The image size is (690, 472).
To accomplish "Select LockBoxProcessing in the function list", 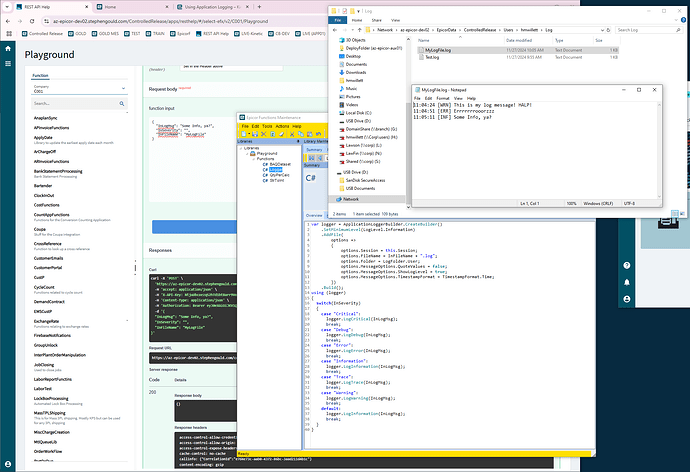I will click(x=51, y=399).
